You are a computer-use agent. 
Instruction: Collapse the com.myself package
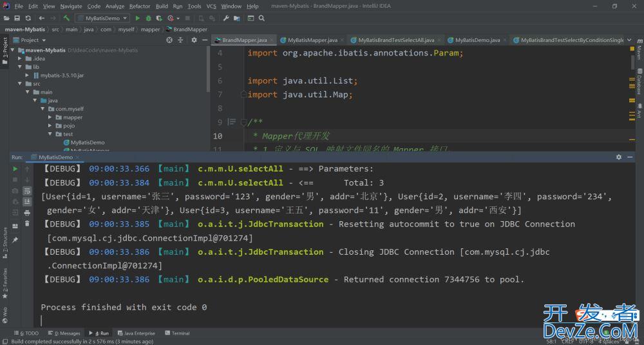43,109
